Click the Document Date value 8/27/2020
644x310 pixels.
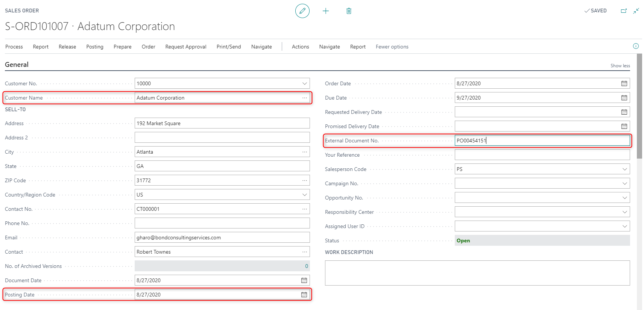click(149, 280)
